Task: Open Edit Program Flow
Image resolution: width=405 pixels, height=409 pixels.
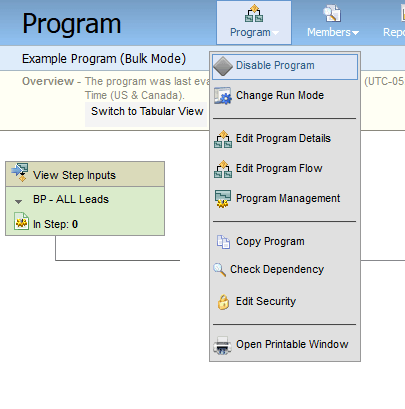Action: [285, 168]
